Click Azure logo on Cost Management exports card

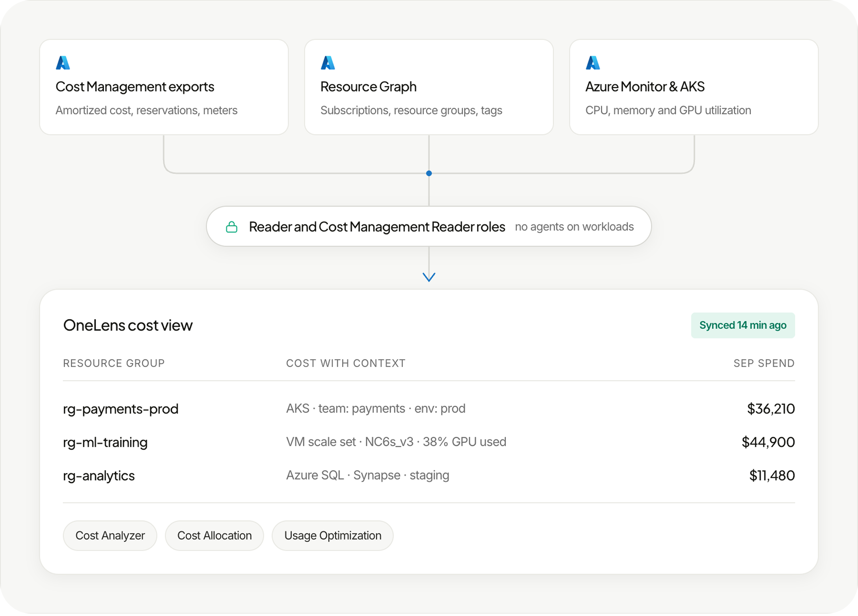click(x=63, y=63)
